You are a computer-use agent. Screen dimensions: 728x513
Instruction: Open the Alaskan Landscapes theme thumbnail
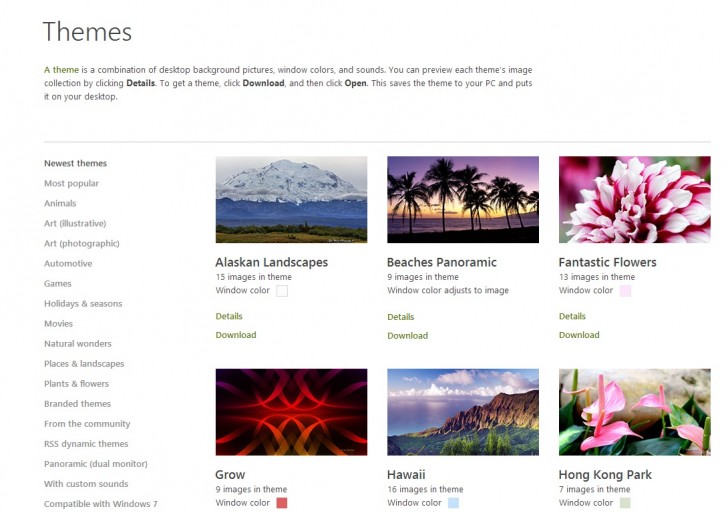(x=291, y=199)
